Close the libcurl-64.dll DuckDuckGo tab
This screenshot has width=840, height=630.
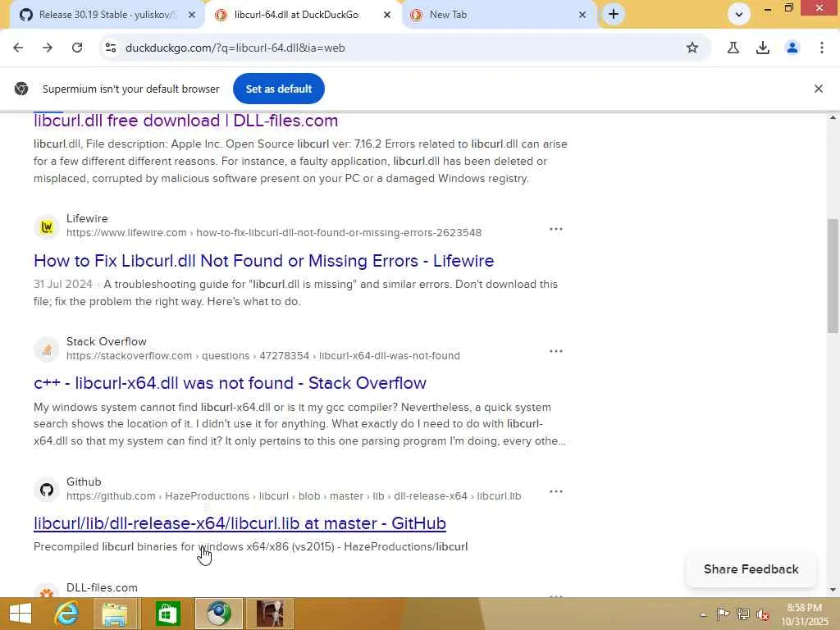[387, 15]
